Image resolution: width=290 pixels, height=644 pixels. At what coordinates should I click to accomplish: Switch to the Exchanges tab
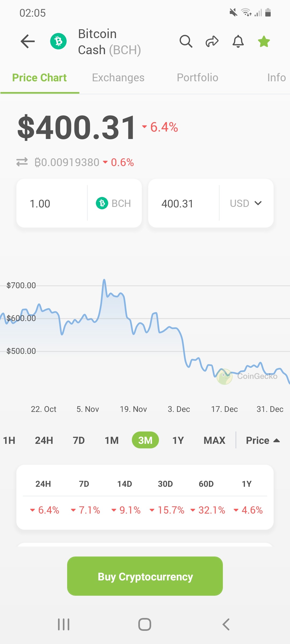[x=118, y=78]
